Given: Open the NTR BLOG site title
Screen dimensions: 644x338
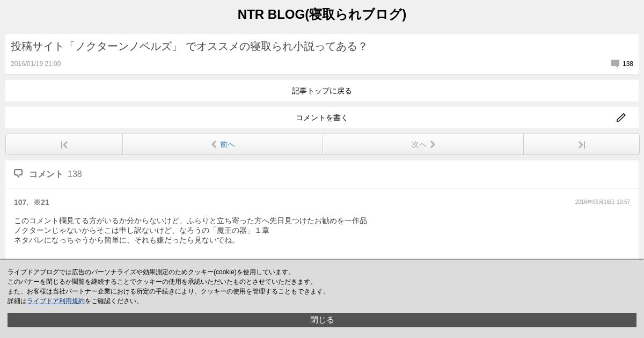Looking at the screenshot, I should 322,14.
